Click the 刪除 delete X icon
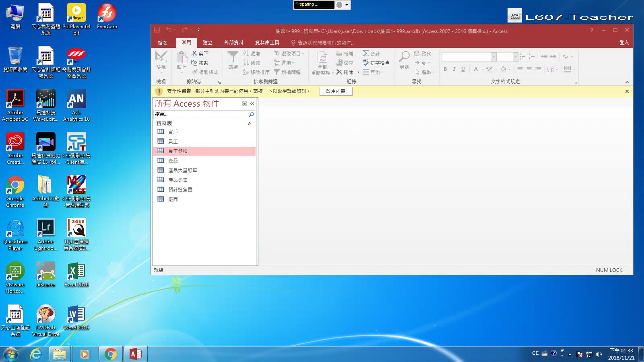Screen dimensions: 644x362 (339, 72)
